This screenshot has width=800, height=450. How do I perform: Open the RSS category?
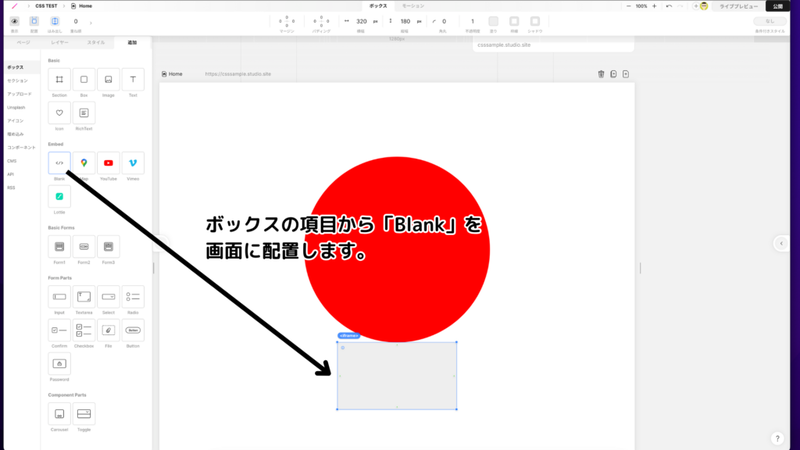(x=11, y=188)
